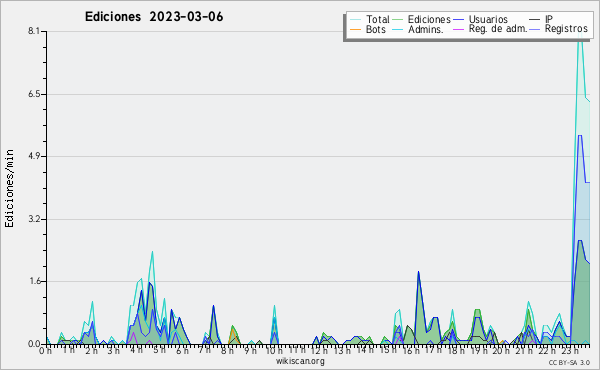The width and height of the screenshot is (600, 370).
Task: Click the 4 h x-axis label
Action: tap(137, 350)
